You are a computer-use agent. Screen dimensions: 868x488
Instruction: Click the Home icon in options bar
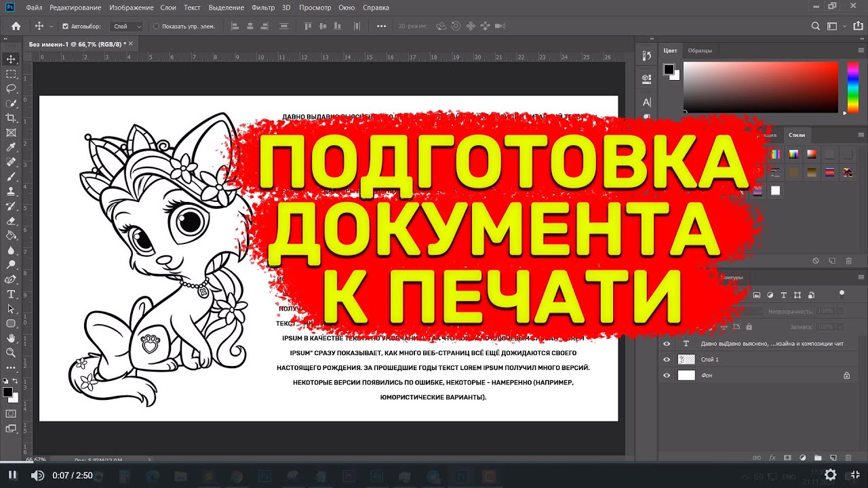[16, 26]
